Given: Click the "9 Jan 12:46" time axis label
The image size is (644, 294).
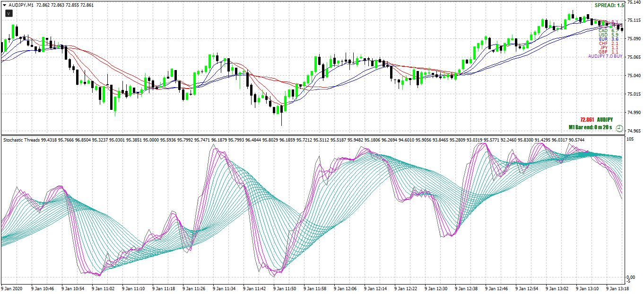Looking at the screenshot, I should coord(497,288).
